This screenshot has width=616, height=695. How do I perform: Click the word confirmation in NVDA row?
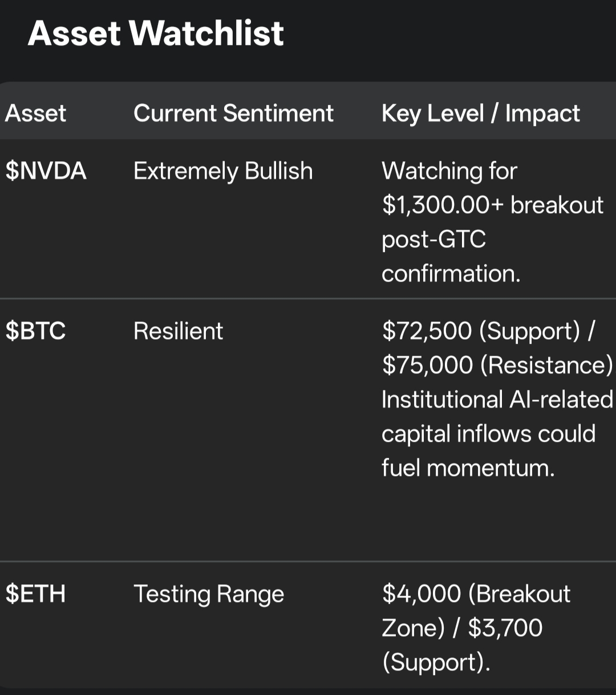[x=451, y=274]
